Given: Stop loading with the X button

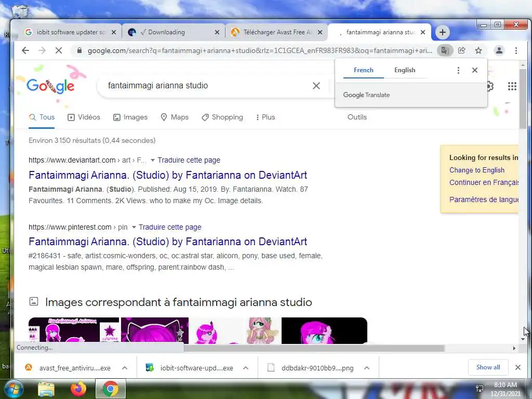Looking at the screenshot, I should (59, 50).
